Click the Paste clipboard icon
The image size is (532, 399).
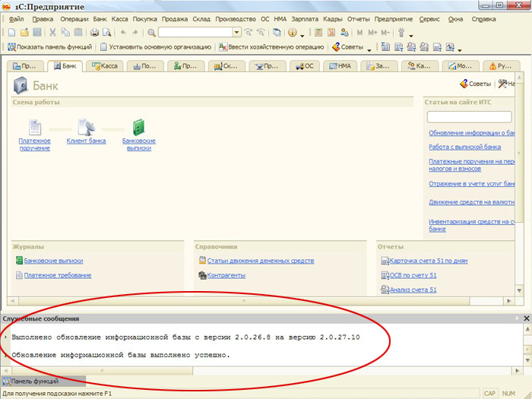click(x=78, y=33)
